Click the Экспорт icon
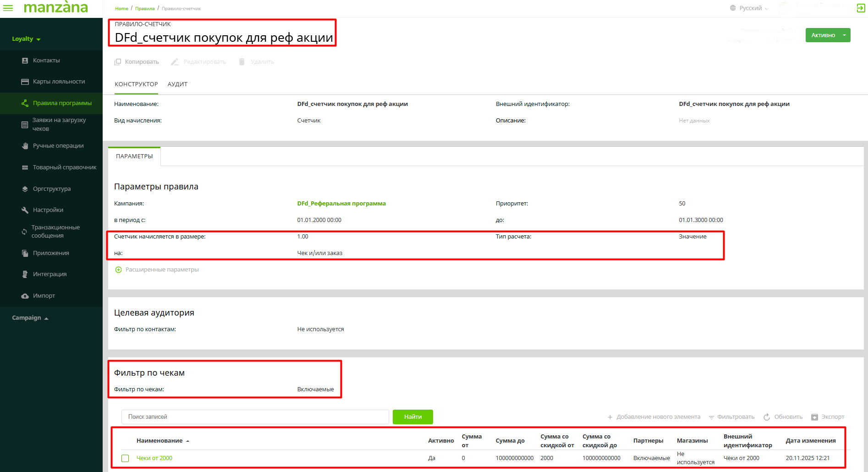Viewport: 868px width, 472px height. 814,417
